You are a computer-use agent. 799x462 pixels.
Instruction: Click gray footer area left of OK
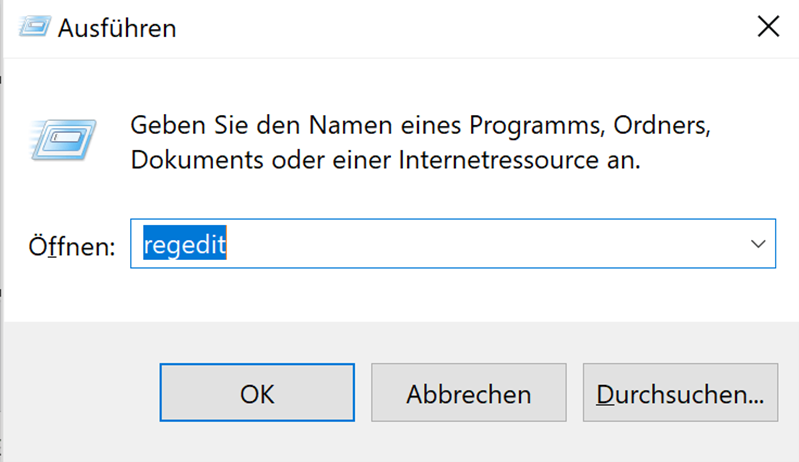[80, 394]
